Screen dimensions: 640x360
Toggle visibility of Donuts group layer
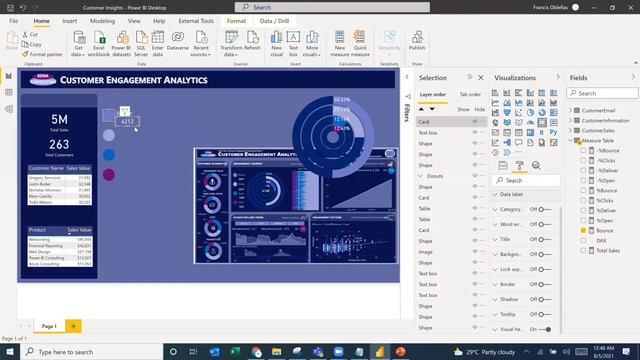(x=475, y=176)
